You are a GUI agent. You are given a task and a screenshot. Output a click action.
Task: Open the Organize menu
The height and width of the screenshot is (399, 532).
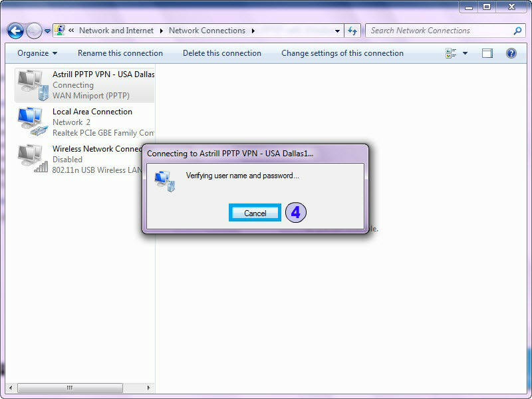[37, 53]
